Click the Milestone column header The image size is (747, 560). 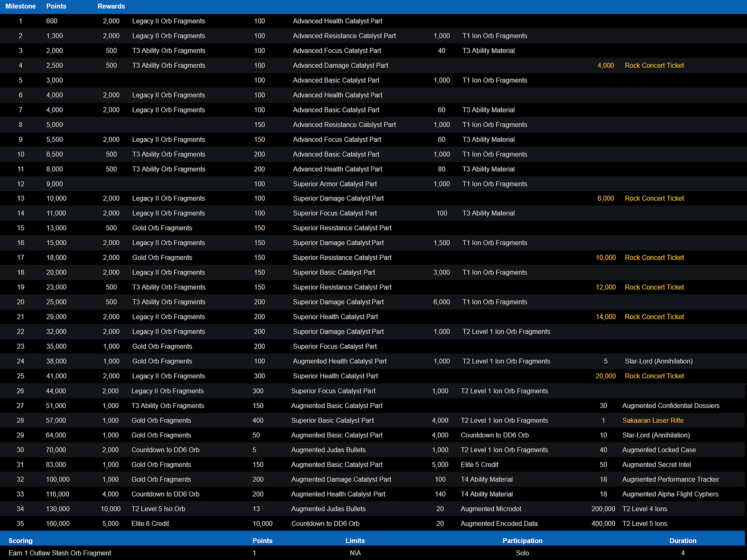click(x=20, y=6)
